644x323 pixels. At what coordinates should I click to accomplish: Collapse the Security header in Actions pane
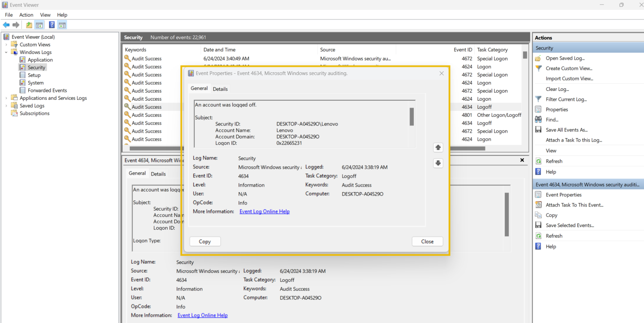coord(589,48)
